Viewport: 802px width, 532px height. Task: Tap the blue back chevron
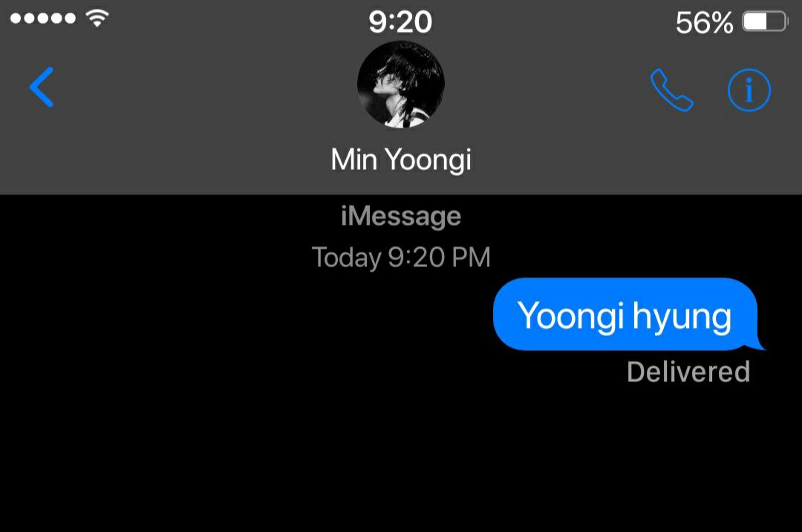(x=42, y=87)
